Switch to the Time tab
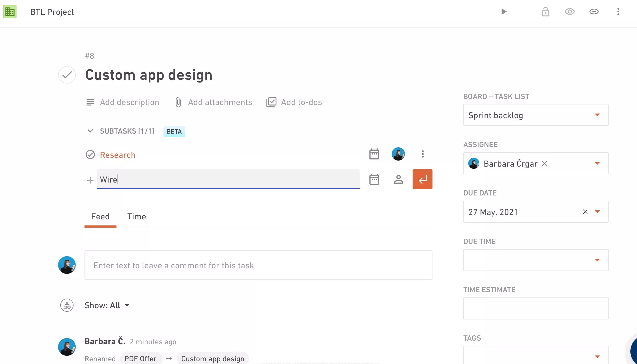Image resolution: width=637 pixels, height=364 pixels. [137, 217]
